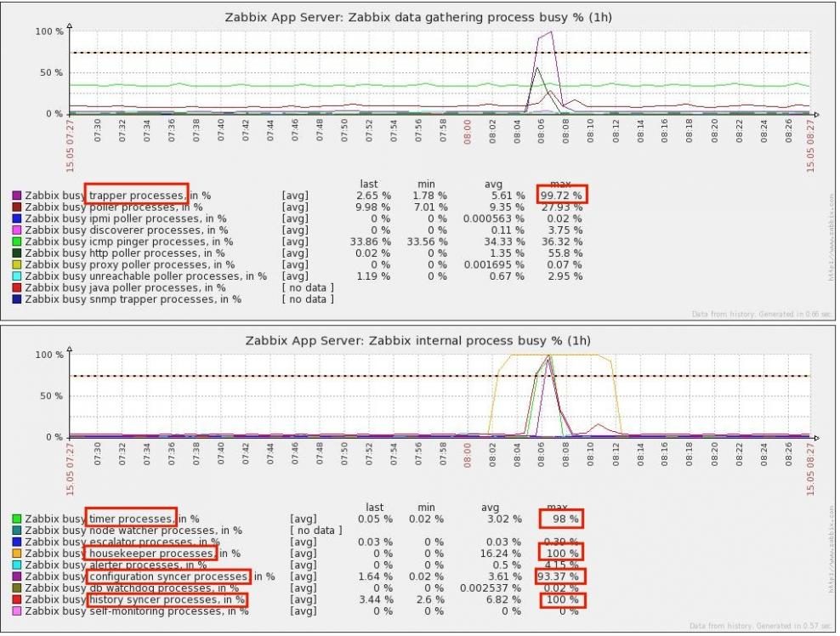Select the node watcher '[ no data ]' entry
840x636 pixels.
point(316,531)
